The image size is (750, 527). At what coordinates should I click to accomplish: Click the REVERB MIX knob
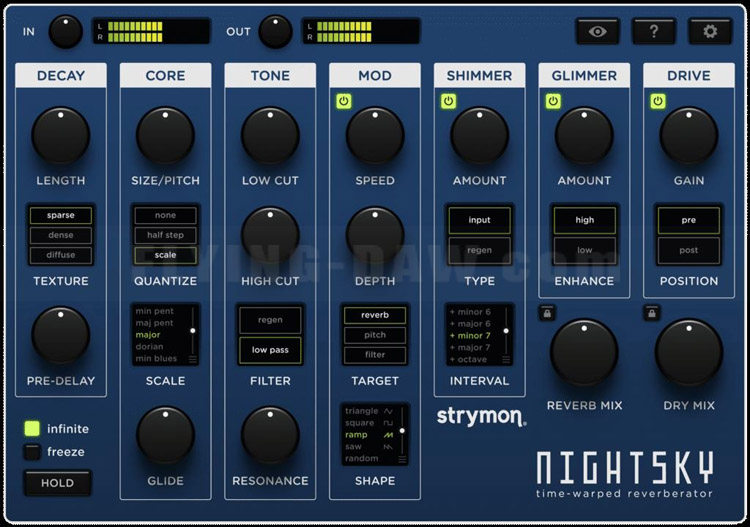(x=584, y=353)
